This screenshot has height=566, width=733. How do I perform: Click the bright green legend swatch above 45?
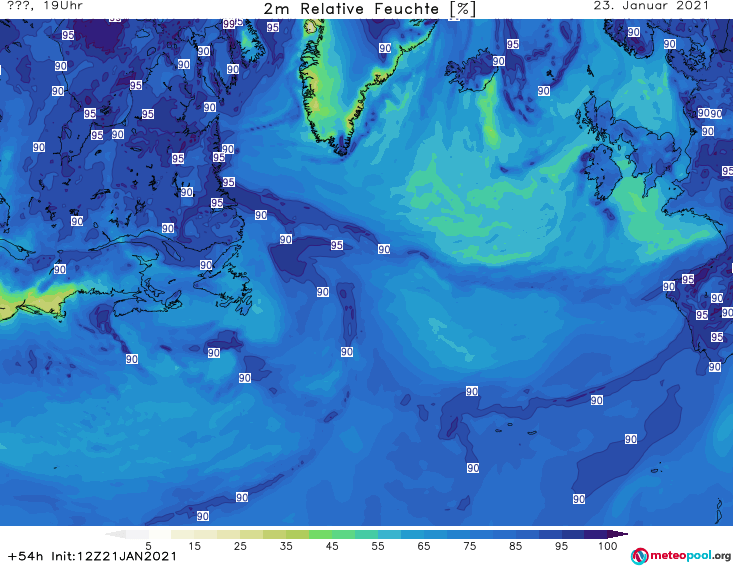pos(321,534)
